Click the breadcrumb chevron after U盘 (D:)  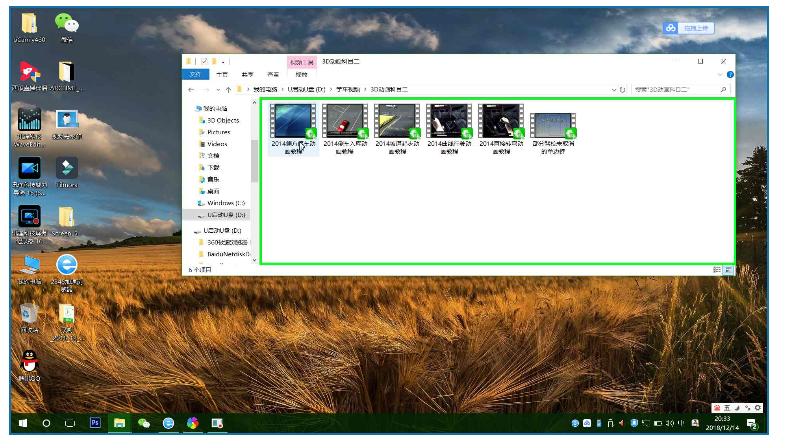(x=331, y=90)
